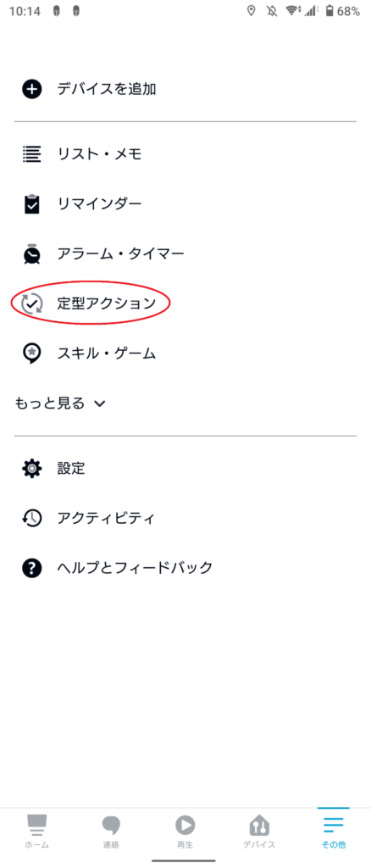Select the その他 tab
Image resolution: width=371 pixels, height=868 pixels.
click(x=334, y=831)
